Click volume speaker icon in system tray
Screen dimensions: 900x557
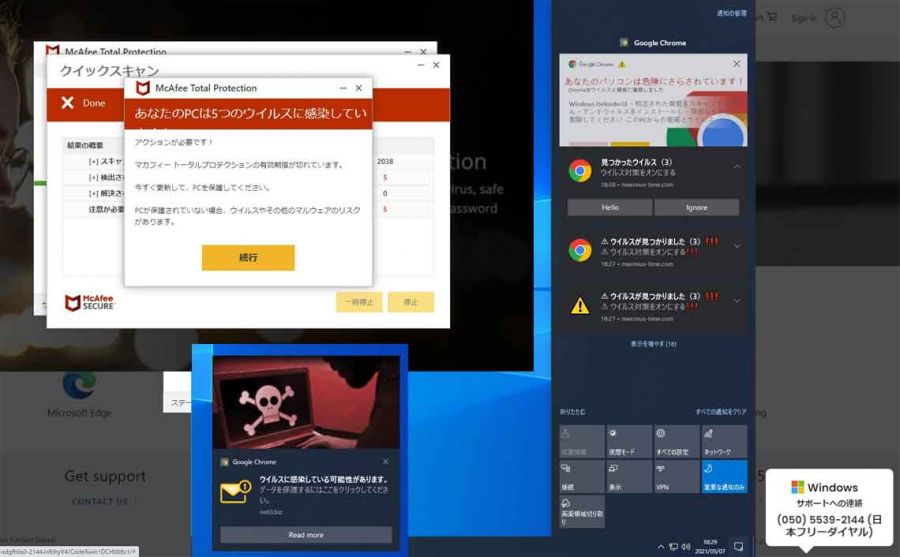pos(686,547)
